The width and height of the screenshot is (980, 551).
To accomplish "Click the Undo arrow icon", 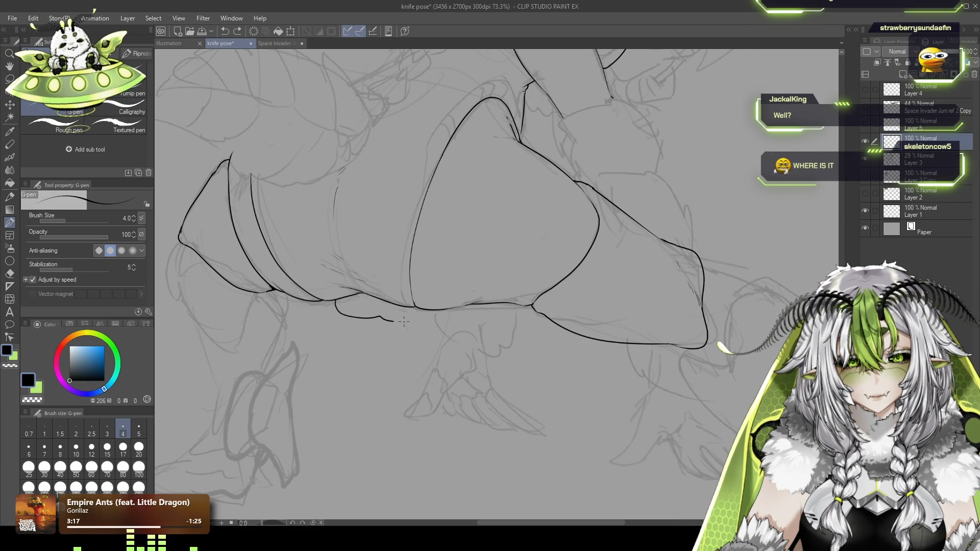I will 225,31.
